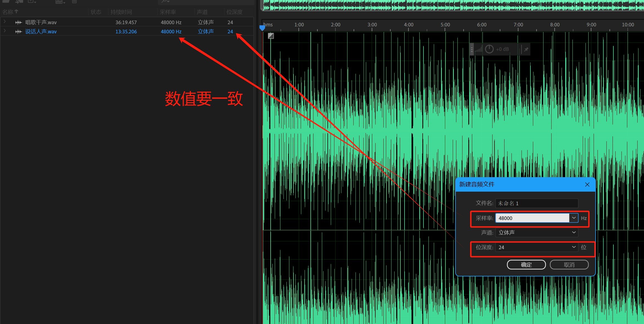Screen dimensions: 644x324
Task: Click the 文件名 text field
Action: click(x=537, y=203)
